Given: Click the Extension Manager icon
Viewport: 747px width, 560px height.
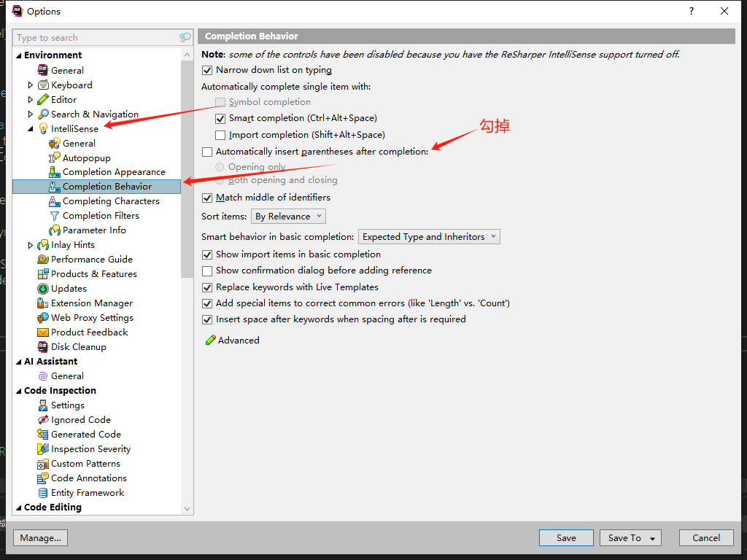Looking at the screenshot, I should tap(43, 303).
